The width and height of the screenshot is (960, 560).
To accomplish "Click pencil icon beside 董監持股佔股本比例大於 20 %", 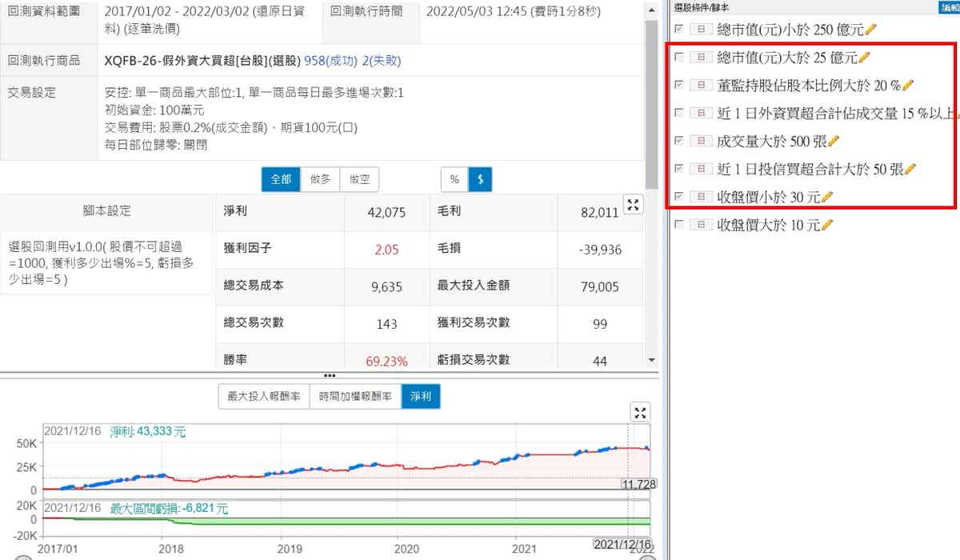I will click(907, 86).
